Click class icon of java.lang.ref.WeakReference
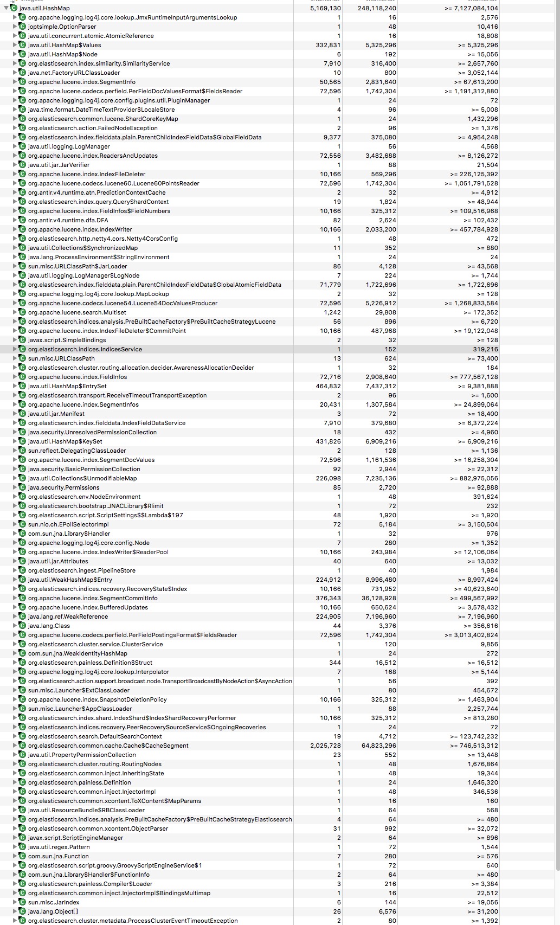 [x=22, y=616]
